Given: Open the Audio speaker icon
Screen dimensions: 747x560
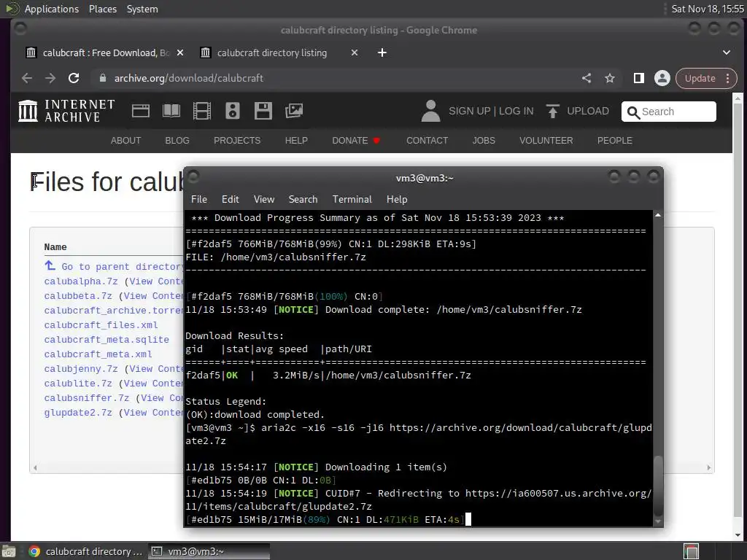Looking at the screenshot, I should tap(233, 111).
